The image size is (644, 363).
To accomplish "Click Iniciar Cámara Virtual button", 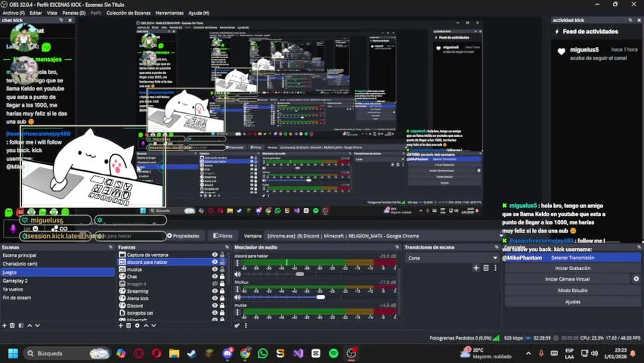I will [x=567, y=279].
